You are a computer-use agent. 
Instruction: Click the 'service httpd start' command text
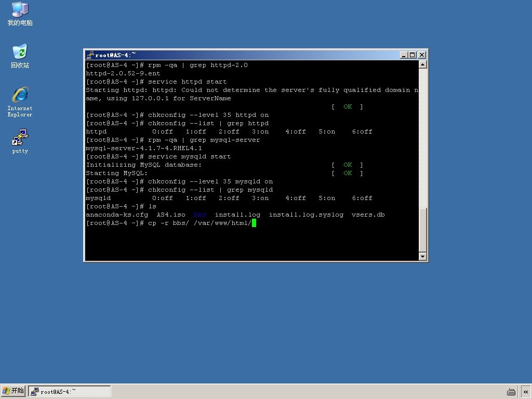click(187, 82)
